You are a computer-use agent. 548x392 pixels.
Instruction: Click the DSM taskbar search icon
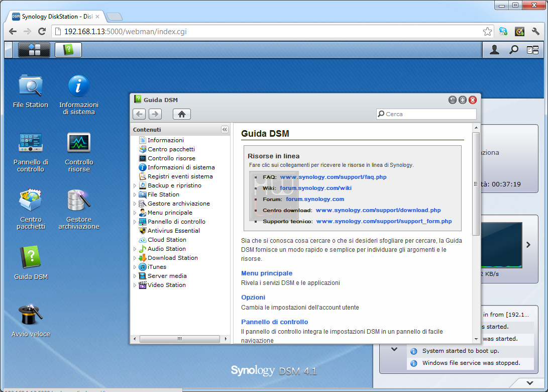tap(513, 50)
